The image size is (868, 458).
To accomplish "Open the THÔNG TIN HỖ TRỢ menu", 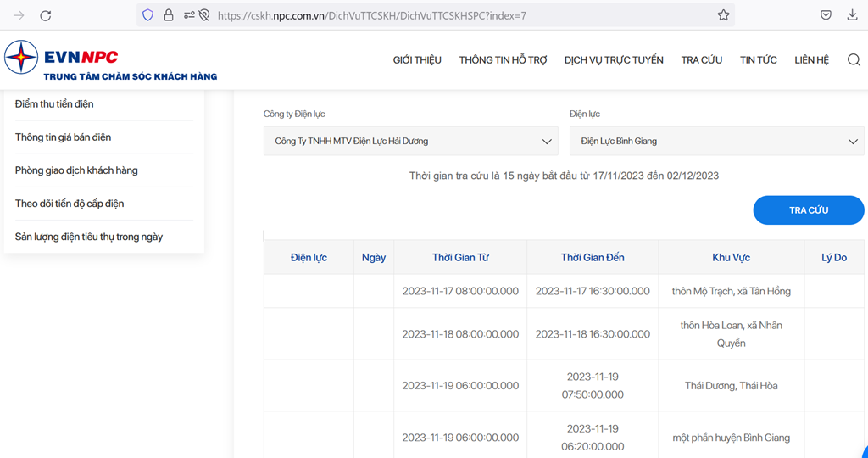I will pyautogui.click(x=504, y=60).
